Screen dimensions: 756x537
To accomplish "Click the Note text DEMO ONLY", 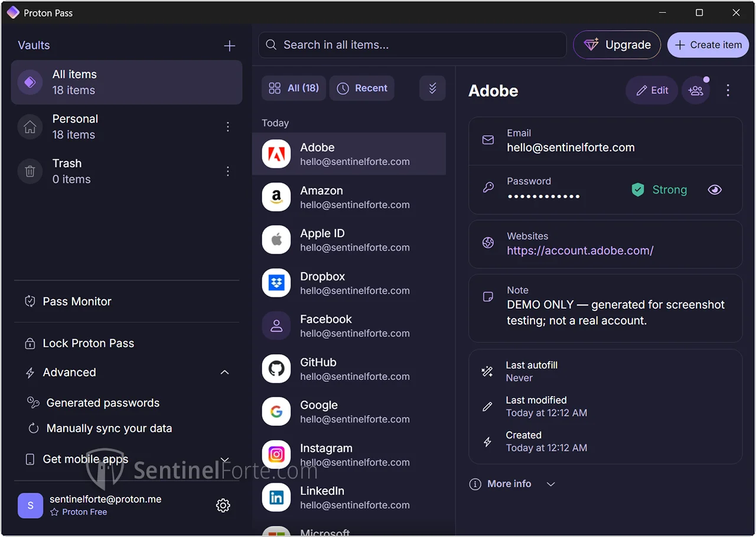I will coord(615,313).
